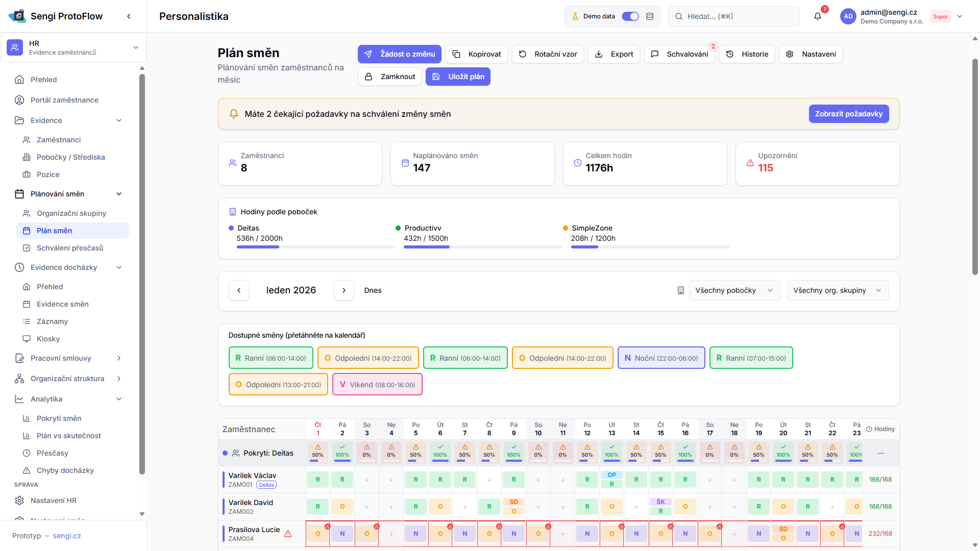Click the database icon beside Demo data
The image size is (980, 551).
[650, 16]
